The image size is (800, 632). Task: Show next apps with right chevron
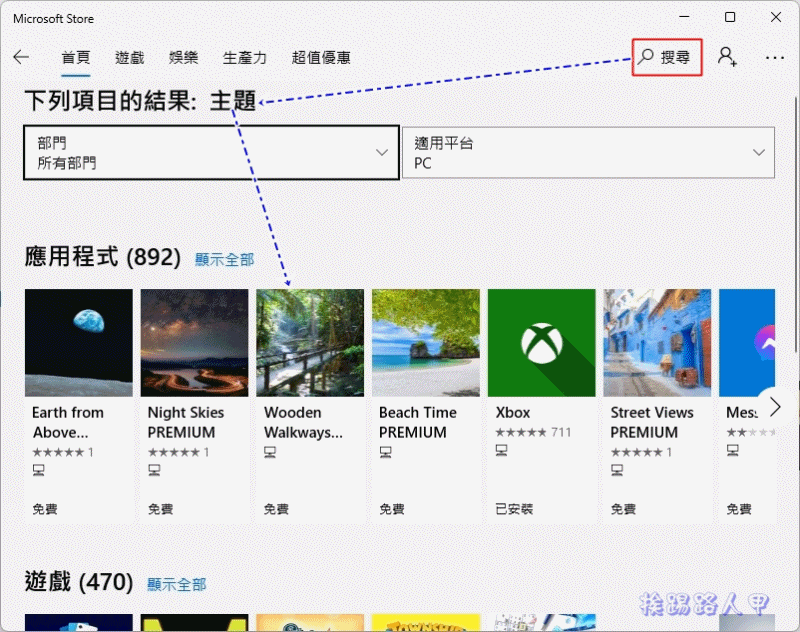click(775, 407)
